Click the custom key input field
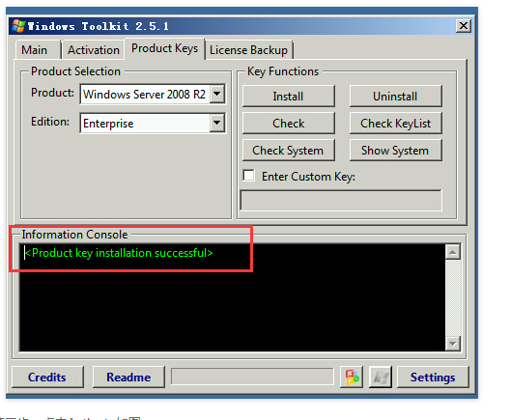This screenshot has width=510, height=420. (341, 200)
